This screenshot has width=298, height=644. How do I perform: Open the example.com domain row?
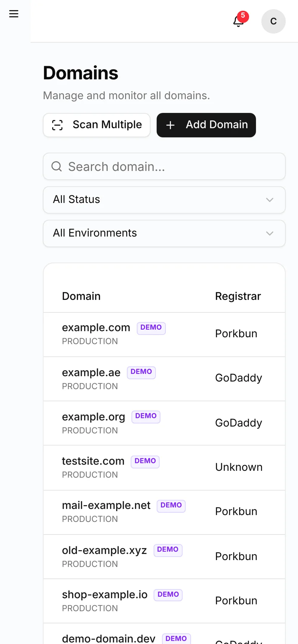click(x=164, y=335)
